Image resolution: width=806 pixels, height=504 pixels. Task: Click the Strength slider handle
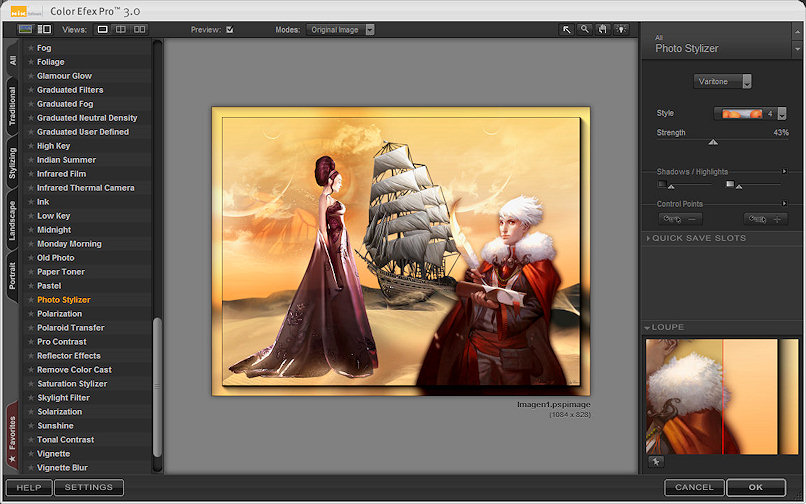(713, 142)
